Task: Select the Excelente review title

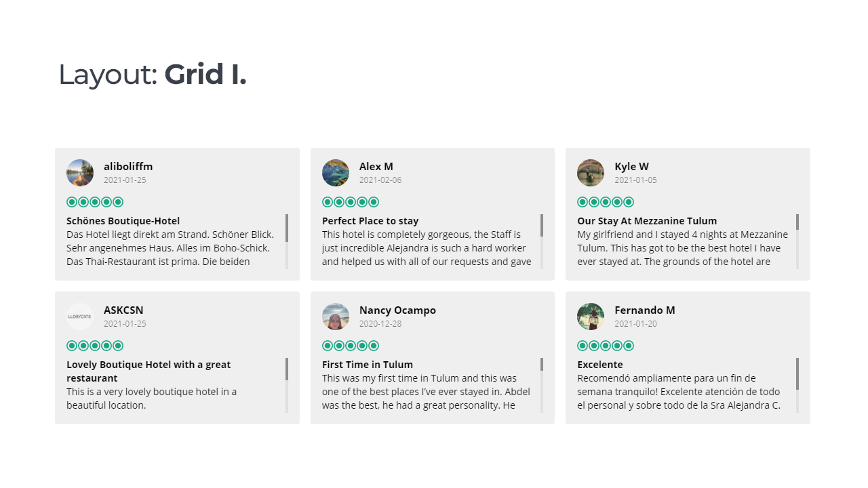Action: (x=599, y=364)
